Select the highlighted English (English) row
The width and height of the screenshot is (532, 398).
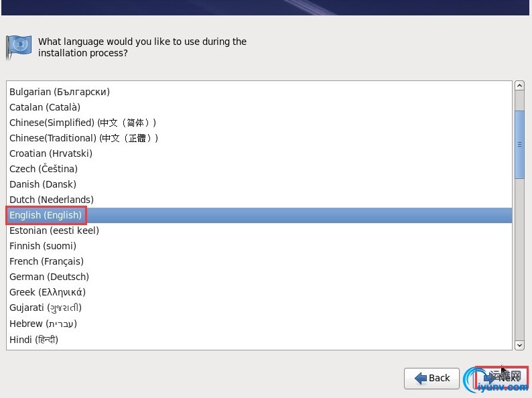click(x=259, y=215)
